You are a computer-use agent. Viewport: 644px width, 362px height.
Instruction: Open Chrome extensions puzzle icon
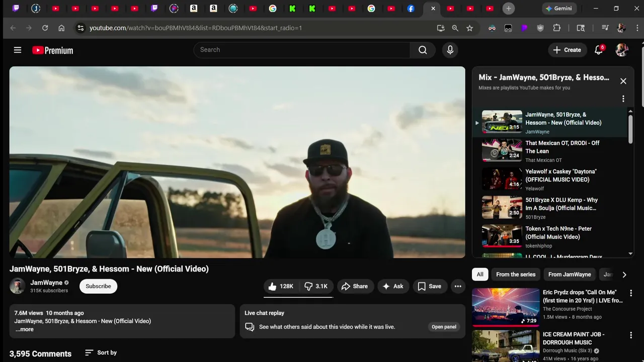[556, 28]
